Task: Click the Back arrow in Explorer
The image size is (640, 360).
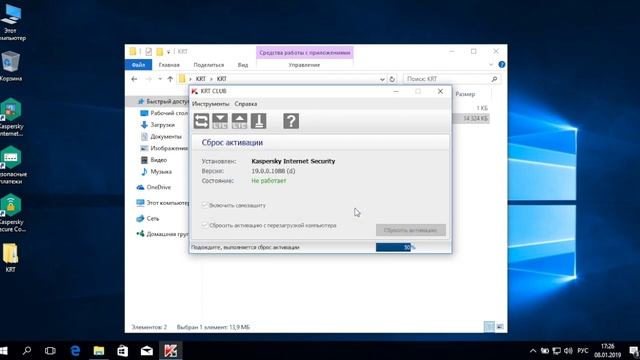Action: 134,79
